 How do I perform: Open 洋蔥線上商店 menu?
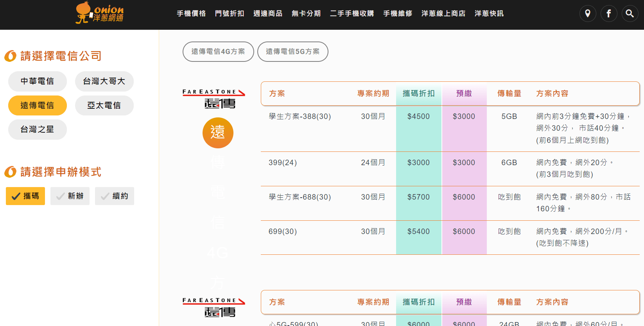(x=443, y=14)
